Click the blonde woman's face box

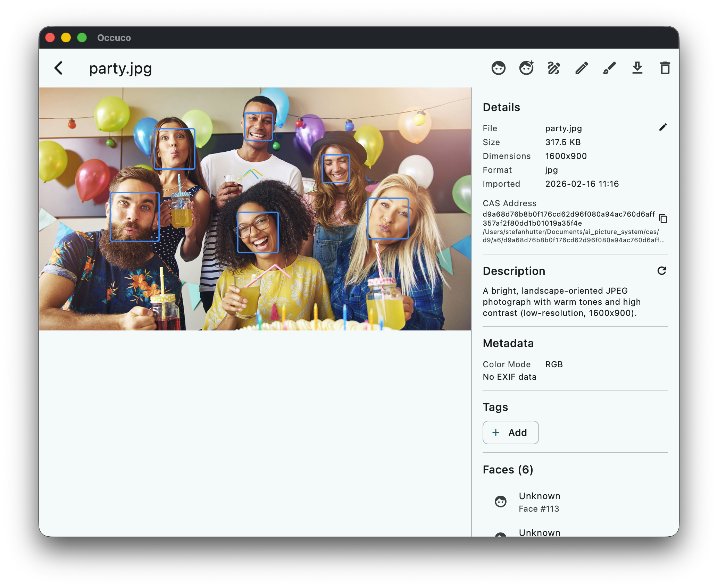tap(388, 218)
